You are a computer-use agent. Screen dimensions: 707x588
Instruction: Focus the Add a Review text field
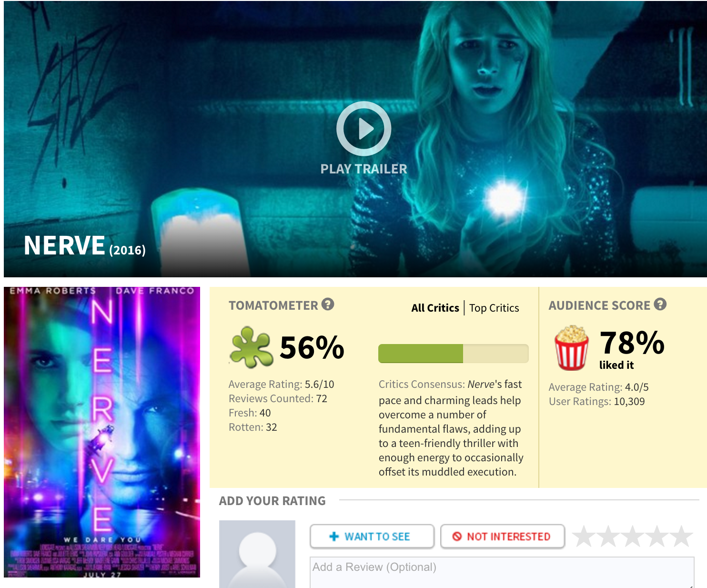(502, 572)
